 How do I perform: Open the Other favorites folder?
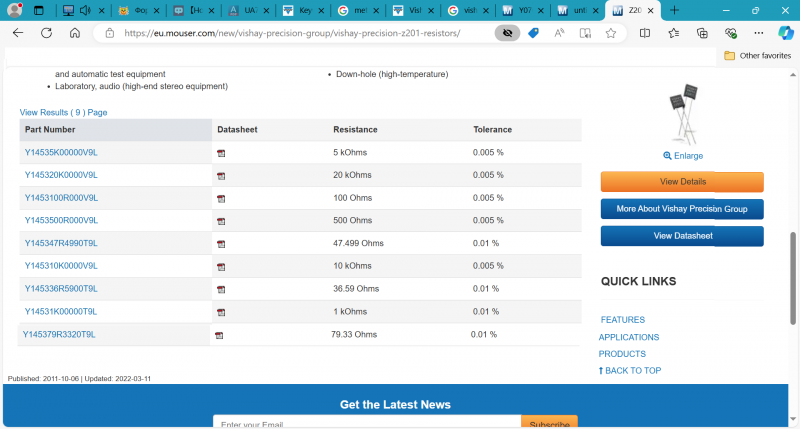[758, 56]
